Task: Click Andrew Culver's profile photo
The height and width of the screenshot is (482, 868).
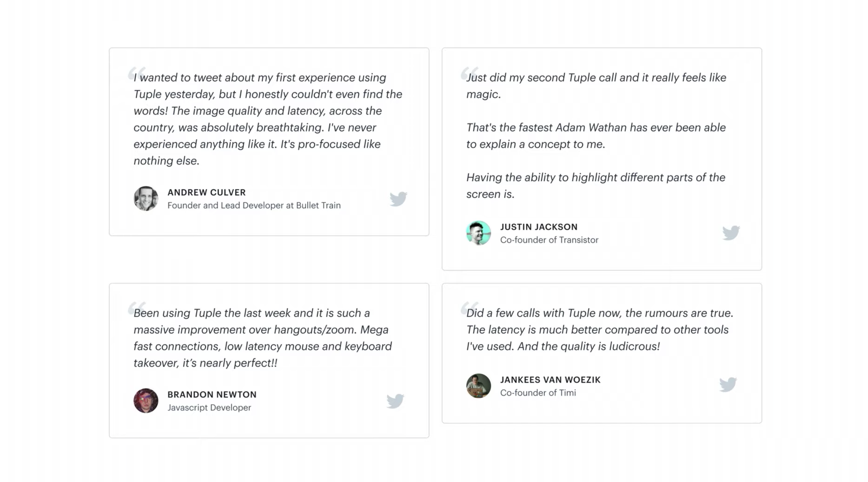Action: [x=146, y=198]
